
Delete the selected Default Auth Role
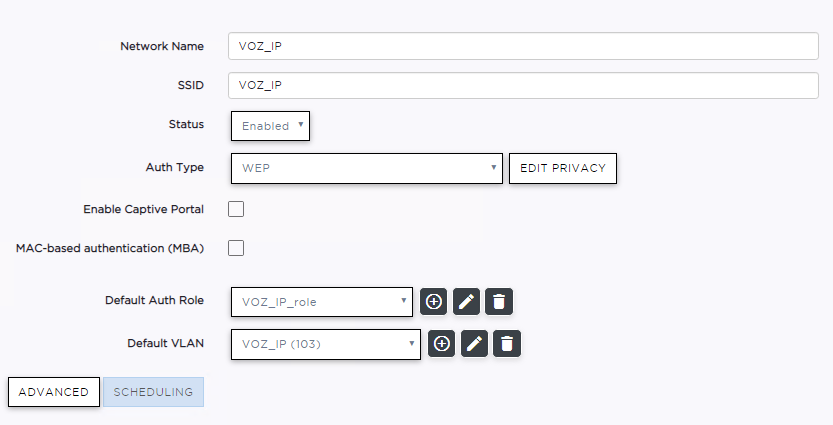coord(499,302)
